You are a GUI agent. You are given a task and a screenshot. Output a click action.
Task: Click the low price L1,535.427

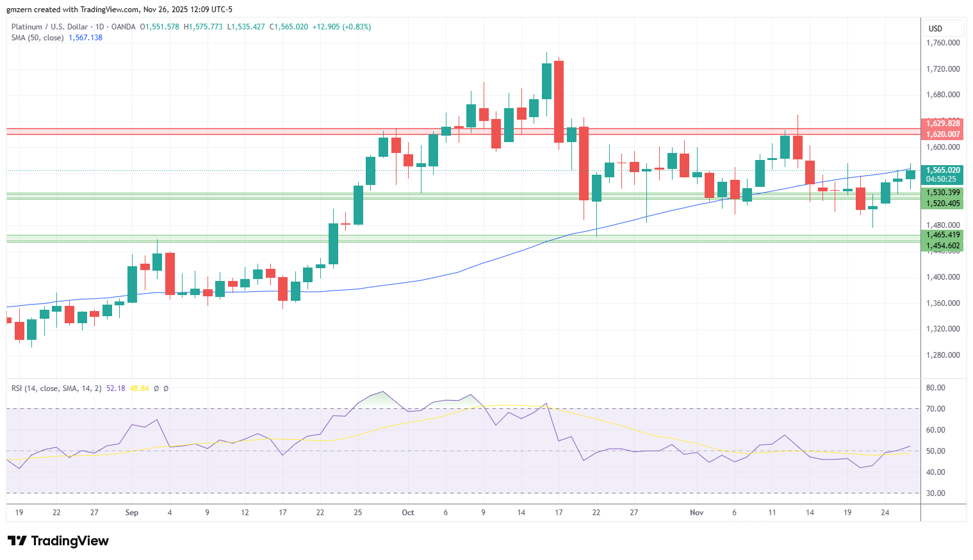(x=246, y=27)
